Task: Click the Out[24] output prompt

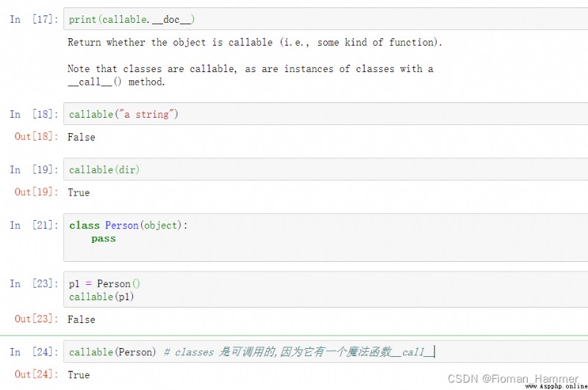Action: point(37,374)
